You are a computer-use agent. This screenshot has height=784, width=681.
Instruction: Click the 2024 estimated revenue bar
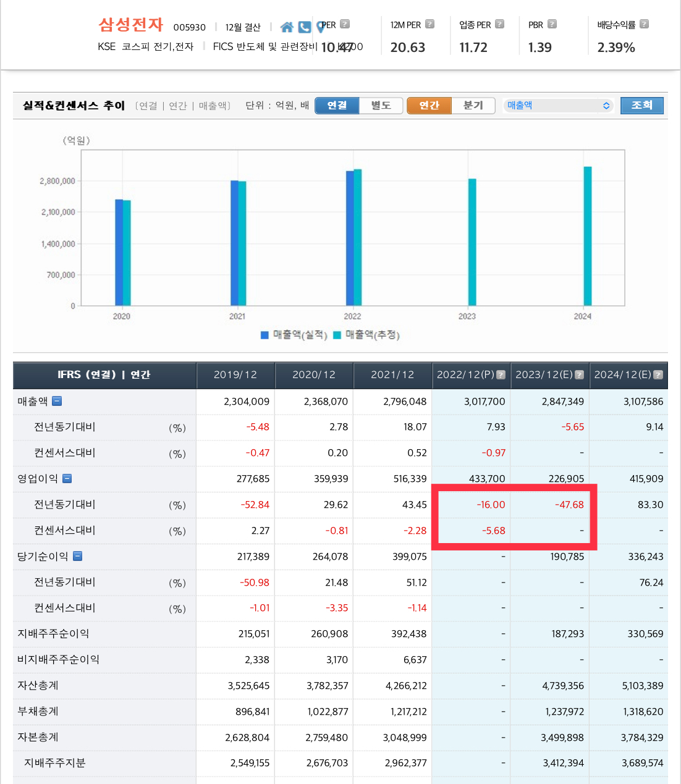(588, 236)
